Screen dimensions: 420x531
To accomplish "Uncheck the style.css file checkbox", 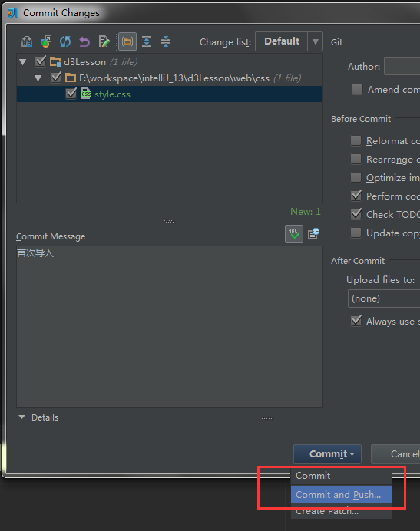I will (71, 94).
